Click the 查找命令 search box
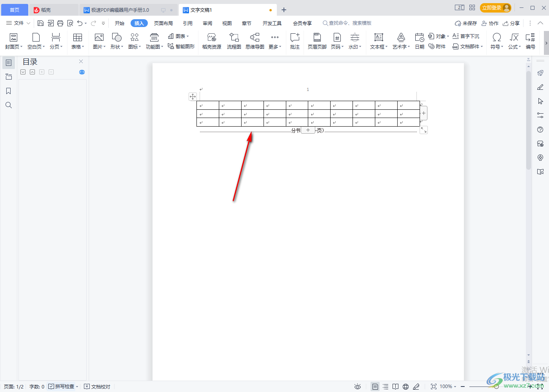 (x=347, y=23)
